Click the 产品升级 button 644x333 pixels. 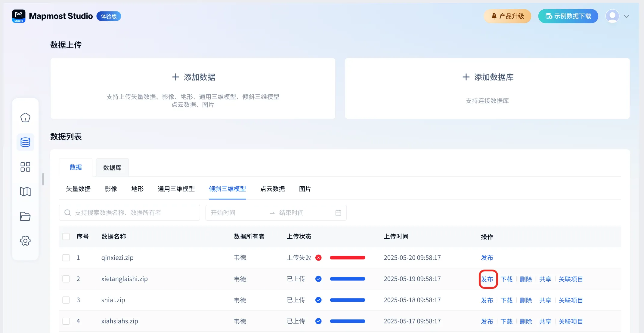point(507,16)
